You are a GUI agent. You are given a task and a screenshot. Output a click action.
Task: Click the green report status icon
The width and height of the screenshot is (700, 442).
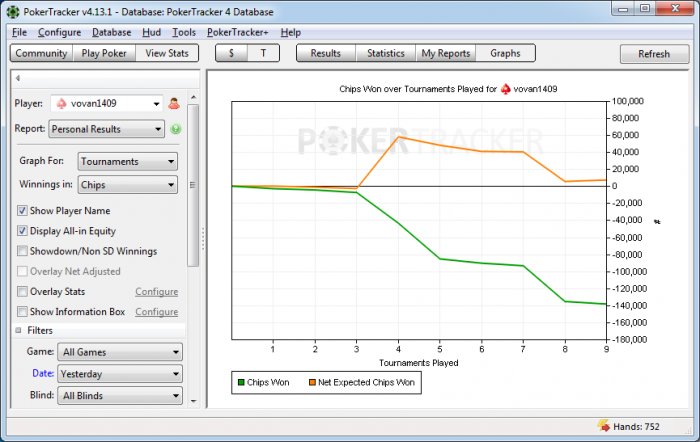click(175, 129)
